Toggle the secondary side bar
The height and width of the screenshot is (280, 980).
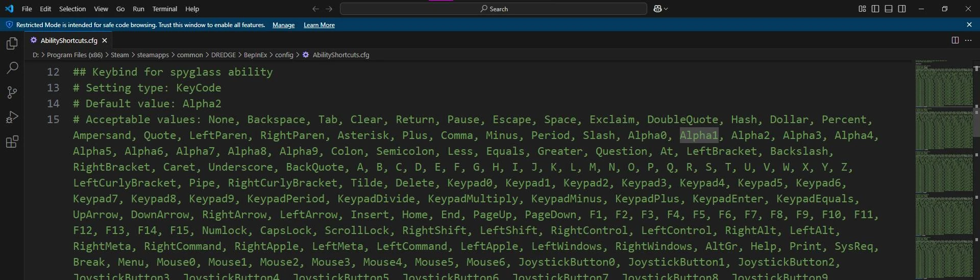pos(902,9)
